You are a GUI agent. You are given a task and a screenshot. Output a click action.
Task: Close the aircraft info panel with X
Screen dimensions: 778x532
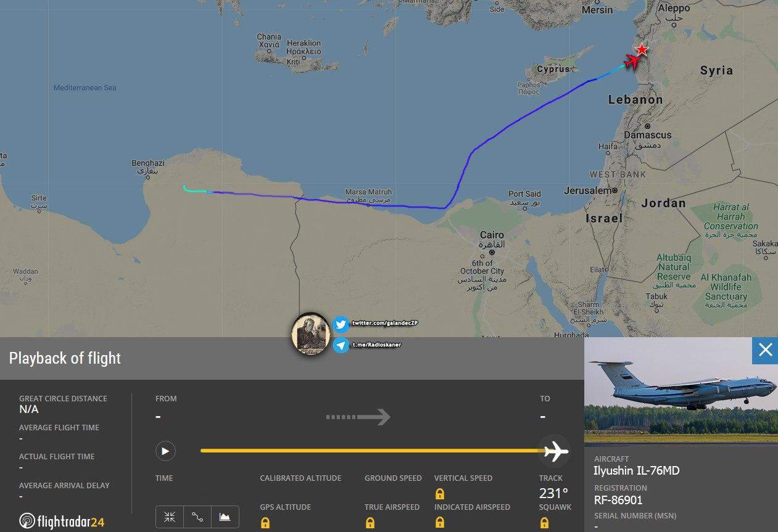click(x=765, y=350)
